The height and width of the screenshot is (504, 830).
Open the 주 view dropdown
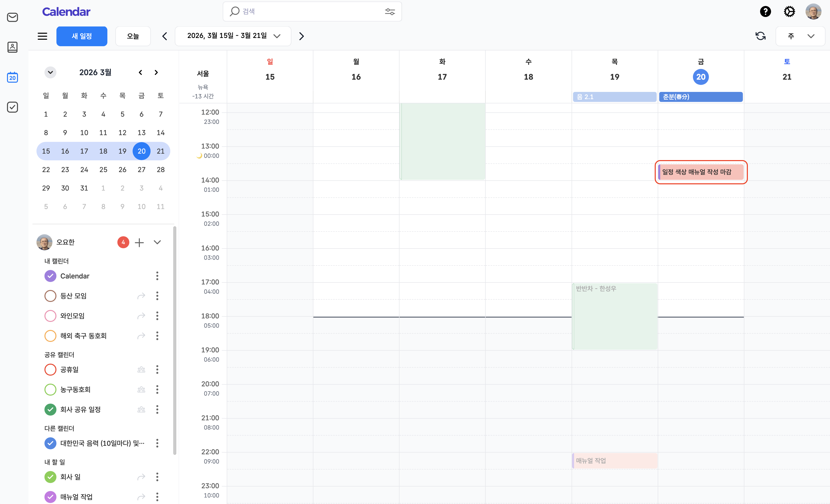coord(800,36)
